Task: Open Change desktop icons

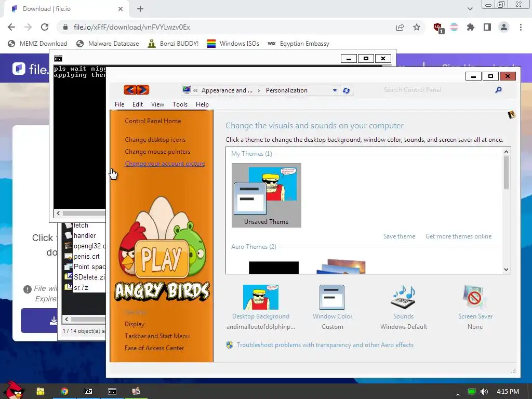Action: tap(155, 140)
